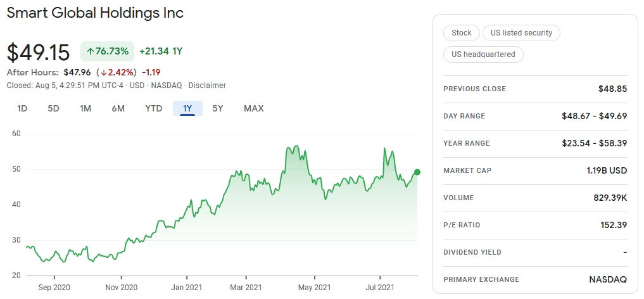Switch chart to 1M range
Viewport: 644px width, 299px height.
point(85,108)
